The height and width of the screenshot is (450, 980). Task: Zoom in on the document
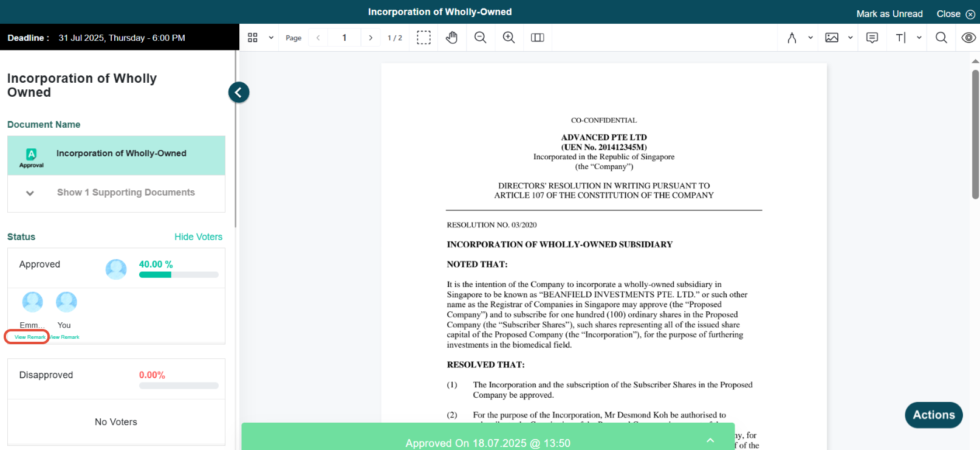coord(509,38)
